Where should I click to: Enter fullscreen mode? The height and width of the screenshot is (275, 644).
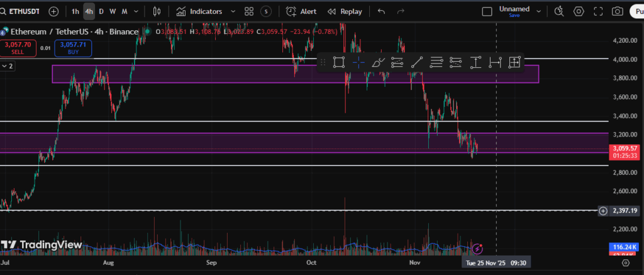[598, 11]
